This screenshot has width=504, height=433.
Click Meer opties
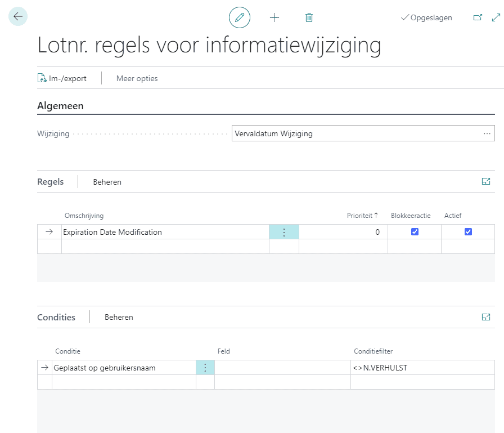[137, 78]
